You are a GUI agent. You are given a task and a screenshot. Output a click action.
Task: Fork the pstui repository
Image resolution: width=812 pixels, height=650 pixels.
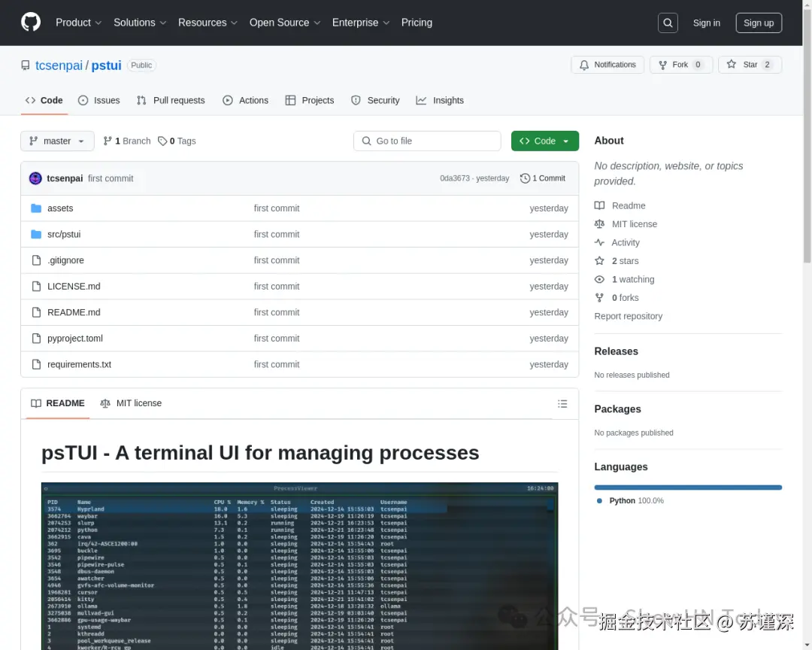(681, 65)
